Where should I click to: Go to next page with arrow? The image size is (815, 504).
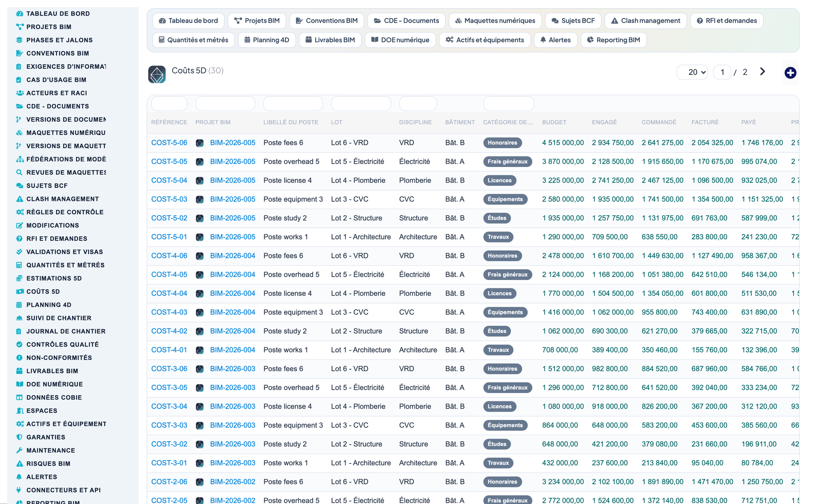[763, 72]
